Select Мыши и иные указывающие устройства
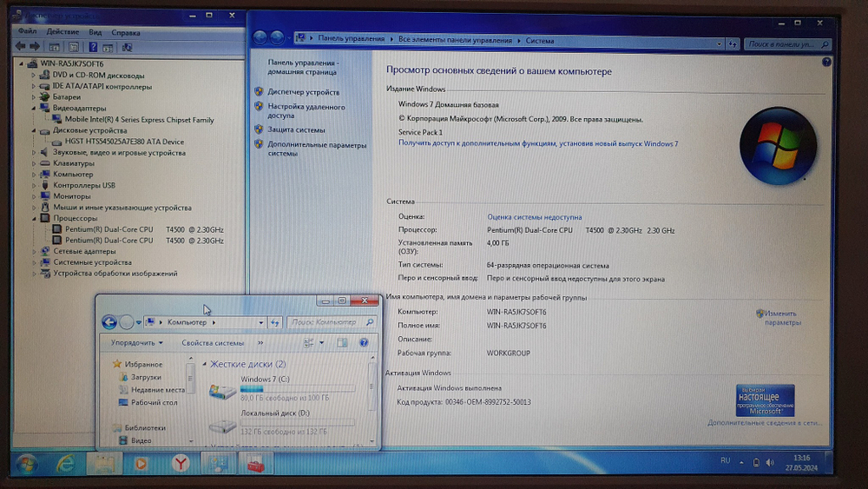This screenshot has width=868, height=489. (x=122, y=208)
